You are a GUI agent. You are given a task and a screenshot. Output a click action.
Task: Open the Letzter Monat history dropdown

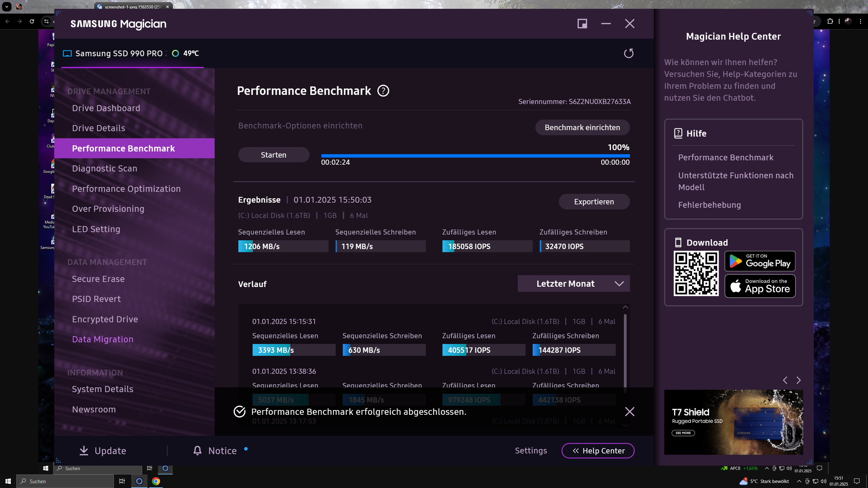coord(573,284)
